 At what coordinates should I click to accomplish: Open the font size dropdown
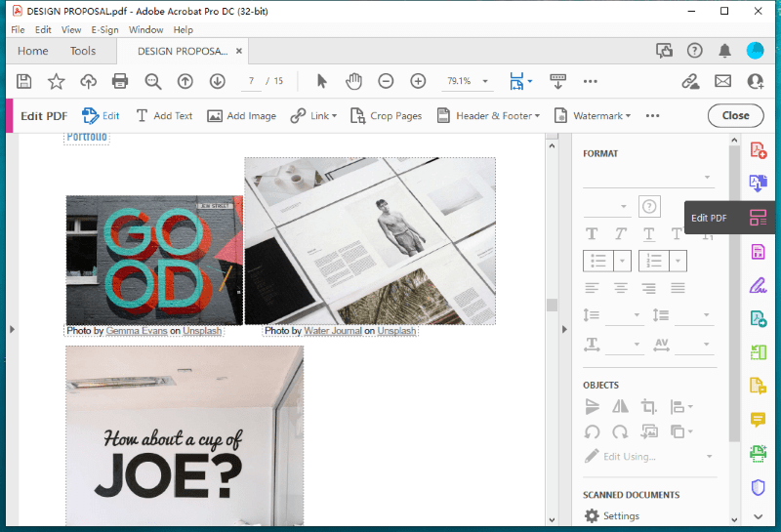[x=606, y=206]
